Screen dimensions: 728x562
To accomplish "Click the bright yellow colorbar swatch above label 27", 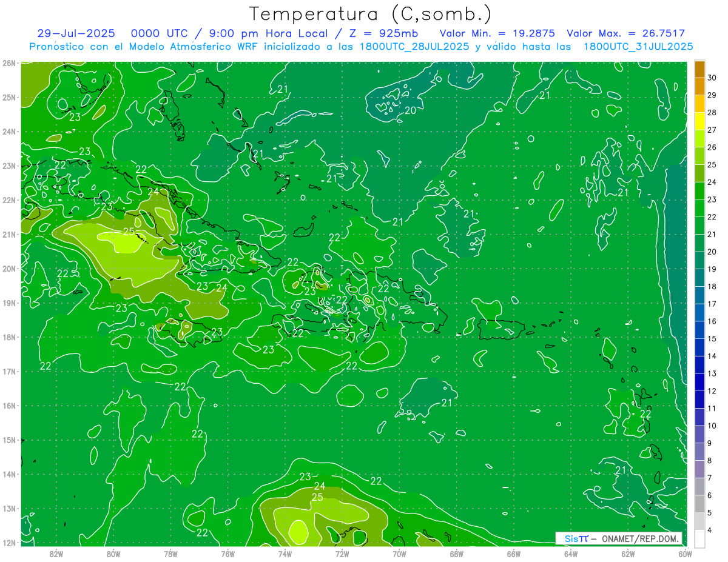I will coord(699,121).
